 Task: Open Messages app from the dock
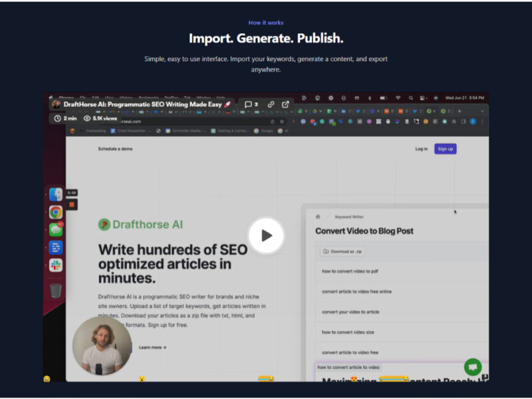click(56, 230)
